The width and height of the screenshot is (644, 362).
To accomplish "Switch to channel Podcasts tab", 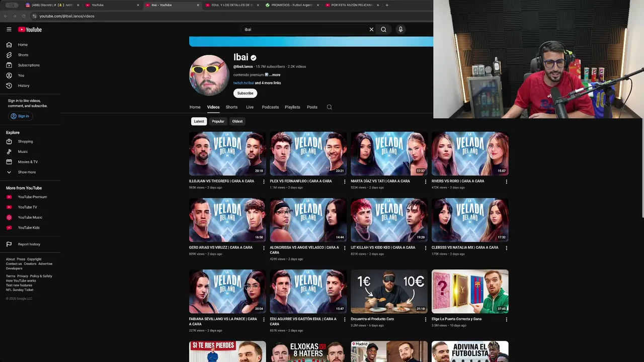I will tap(270, 107).
